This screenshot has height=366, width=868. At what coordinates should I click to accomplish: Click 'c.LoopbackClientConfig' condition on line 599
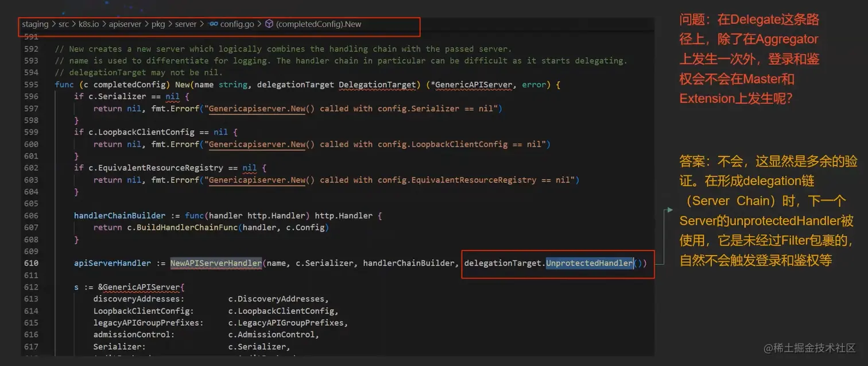(141, 132)
